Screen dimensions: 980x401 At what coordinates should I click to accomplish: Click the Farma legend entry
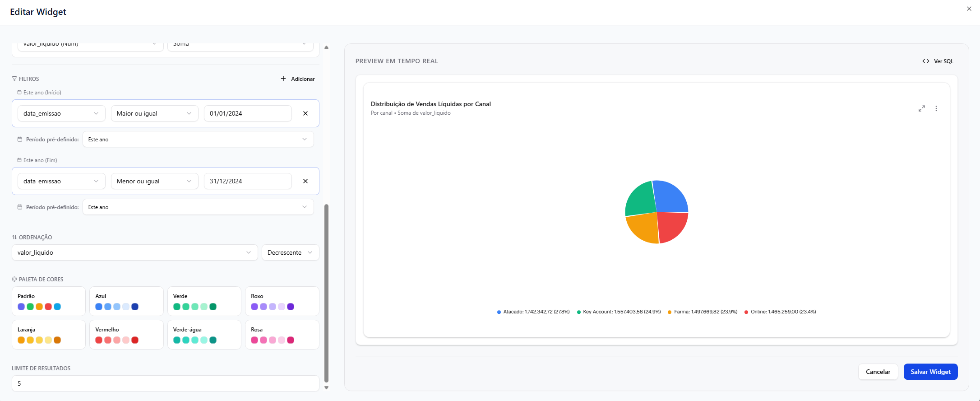coord(703,312)
